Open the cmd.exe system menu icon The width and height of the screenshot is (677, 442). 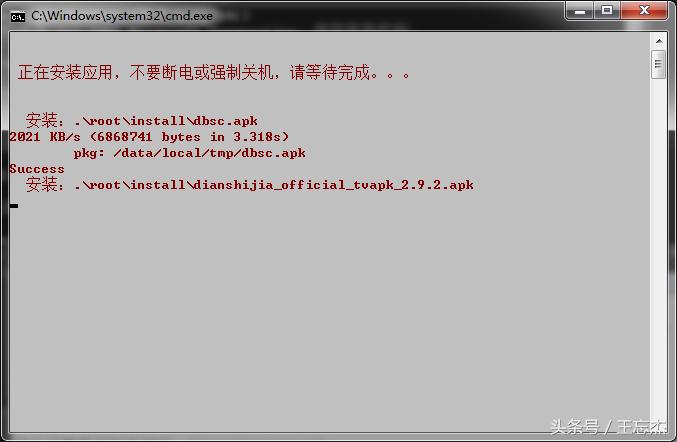point(18,17)
